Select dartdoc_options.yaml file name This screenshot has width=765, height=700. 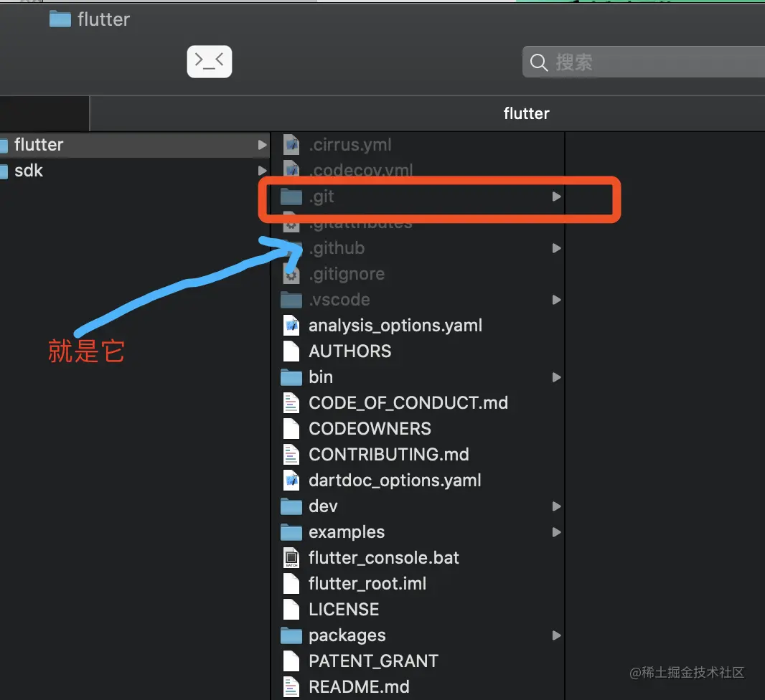[395, 481]
